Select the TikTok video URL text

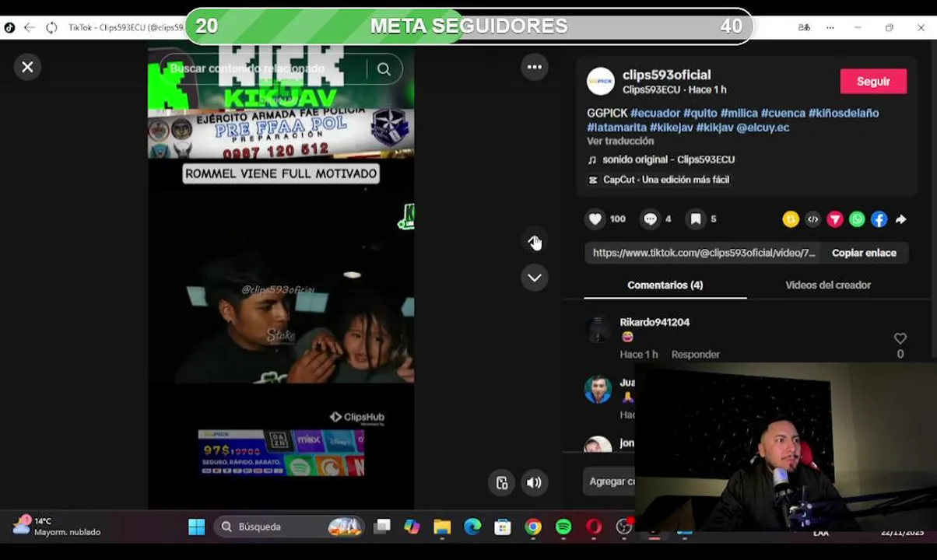point(704,253)
